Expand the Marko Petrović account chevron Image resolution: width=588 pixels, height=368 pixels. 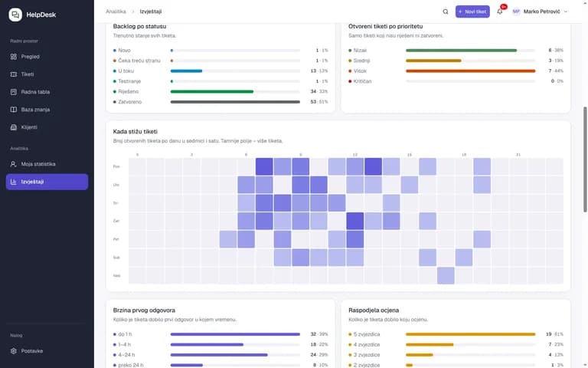pyautogui.click(x=566, y=11)
